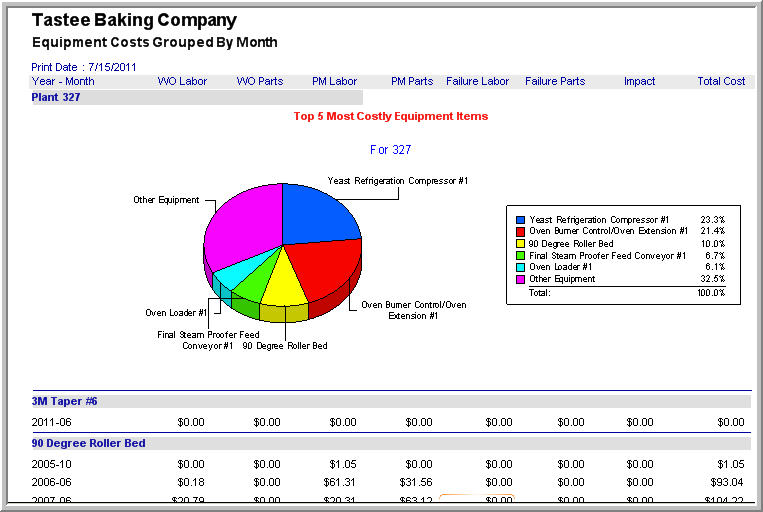Click the Total Cost column header

point(721,81)
